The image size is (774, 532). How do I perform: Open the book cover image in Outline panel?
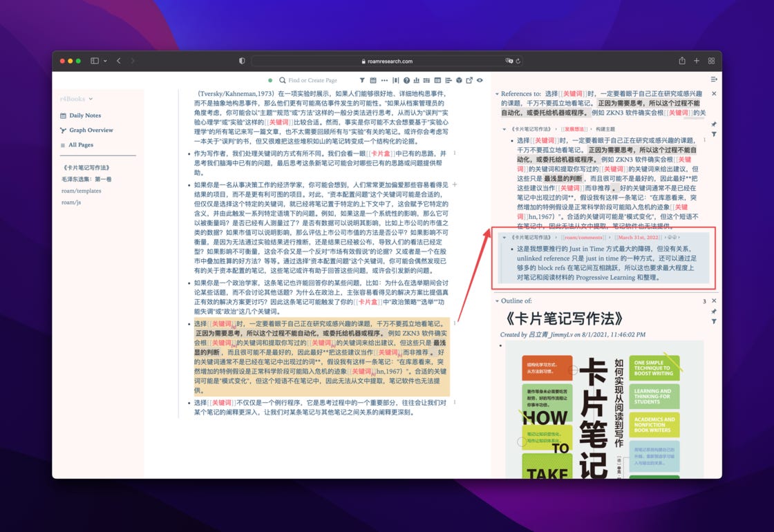604,410
